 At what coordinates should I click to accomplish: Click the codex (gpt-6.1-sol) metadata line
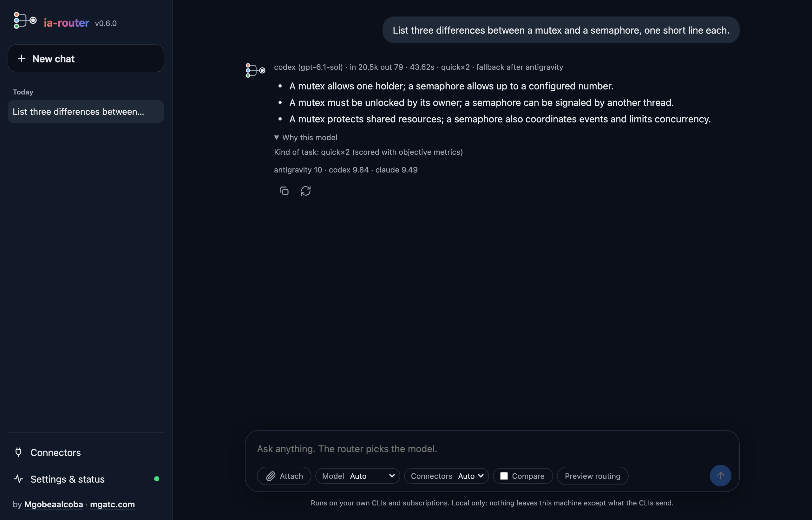click(x=418, y=67)
